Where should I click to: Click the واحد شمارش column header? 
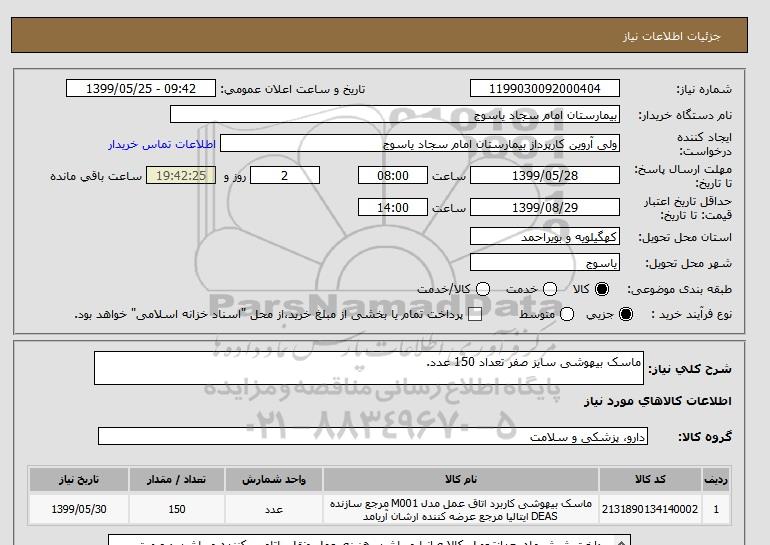tap(274, 479)
